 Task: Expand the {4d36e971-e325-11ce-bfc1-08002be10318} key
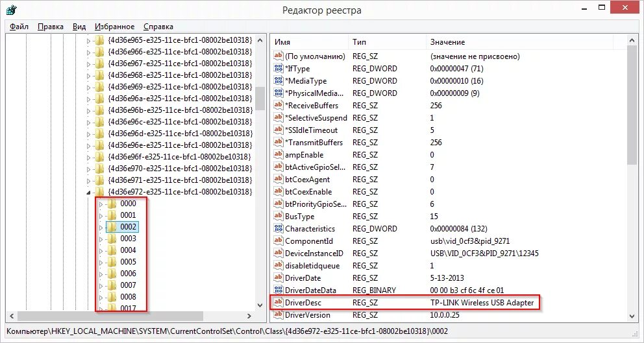pos(88,180)
